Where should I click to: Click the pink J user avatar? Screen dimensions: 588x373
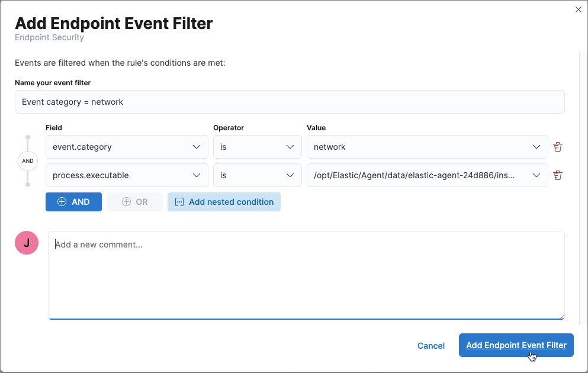pos(27,243)
